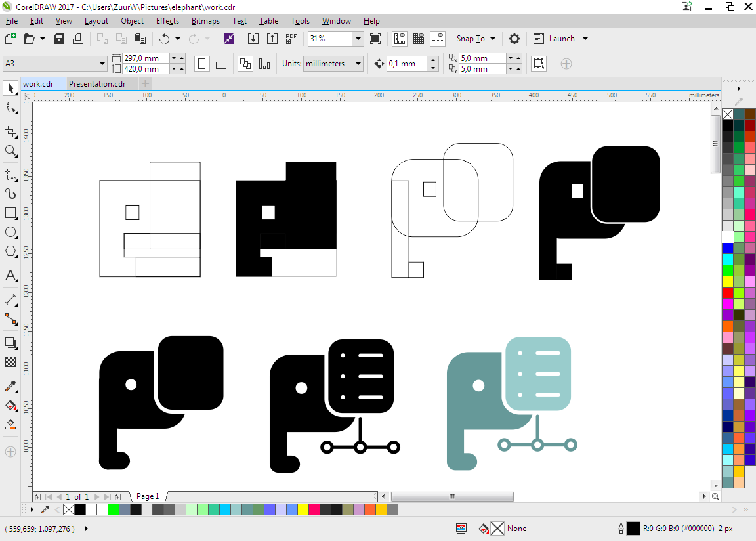This screenshot has height=541, width=756.
Task: Click the page width 297,0 mm field
Action: tap(146, 58)
